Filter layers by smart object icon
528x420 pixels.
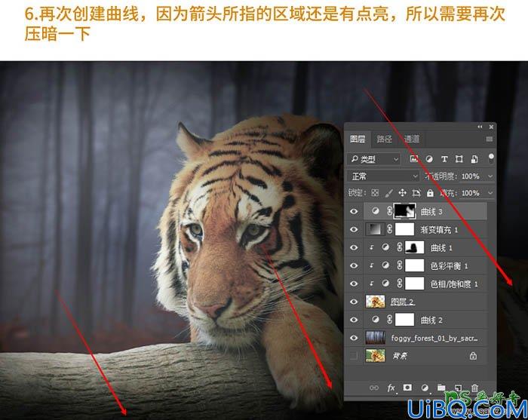coord(474,159)
